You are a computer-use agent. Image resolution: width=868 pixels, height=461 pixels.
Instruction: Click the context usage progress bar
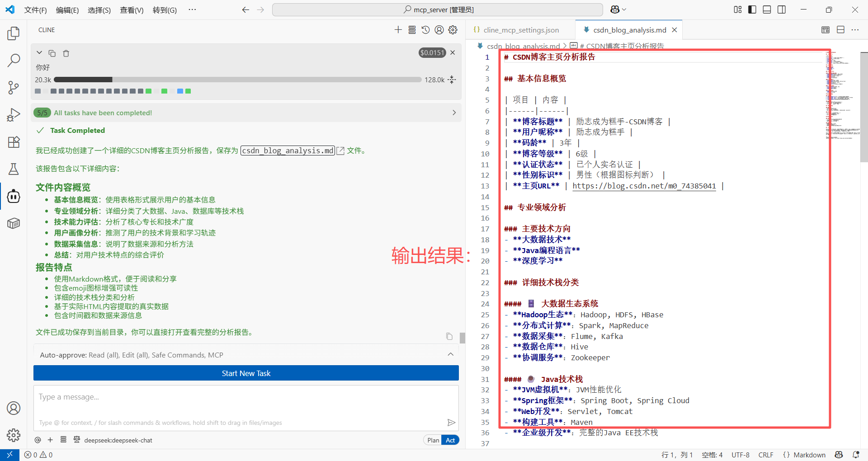[x=238, y=80]
